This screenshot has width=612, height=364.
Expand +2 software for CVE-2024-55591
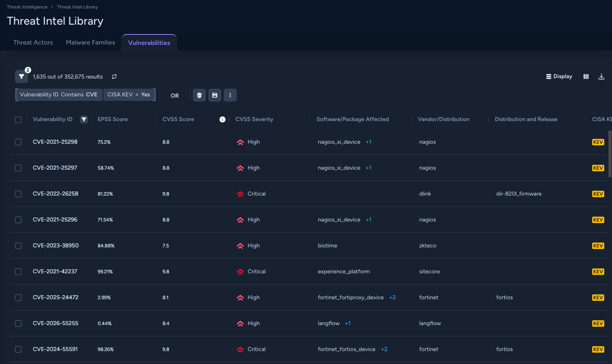384,349
